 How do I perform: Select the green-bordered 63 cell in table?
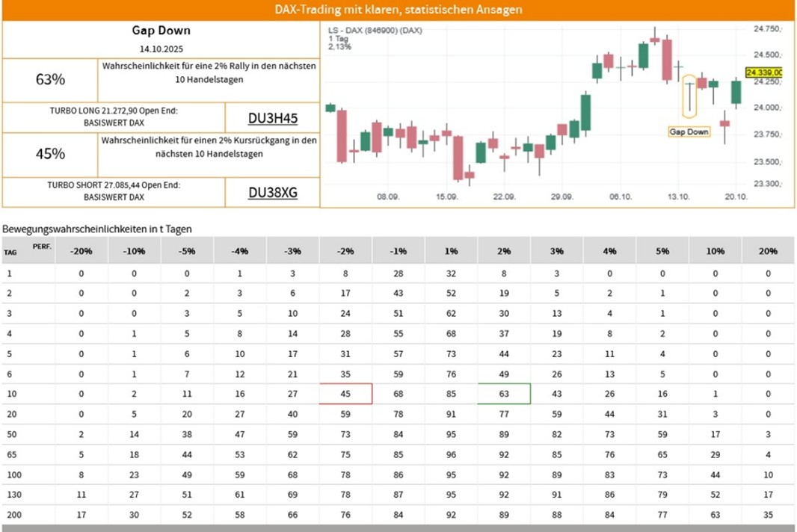pos(504,393)
